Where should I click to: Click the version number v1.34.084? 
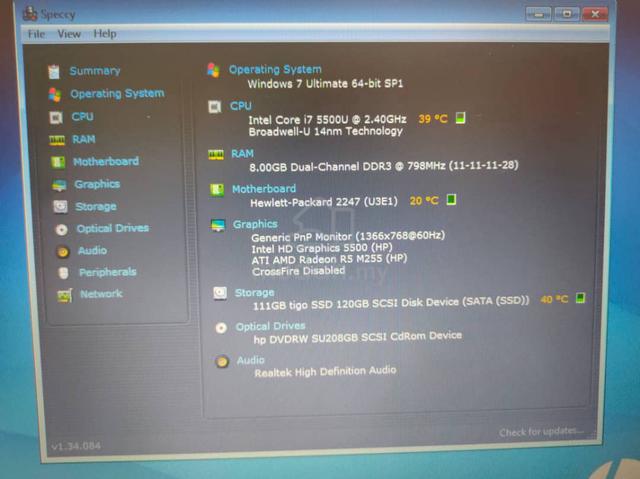coord(76,446)
